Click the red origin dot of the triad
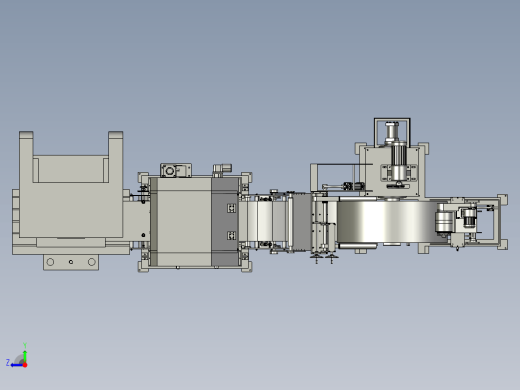520x390 pixels. click(25, 365)
